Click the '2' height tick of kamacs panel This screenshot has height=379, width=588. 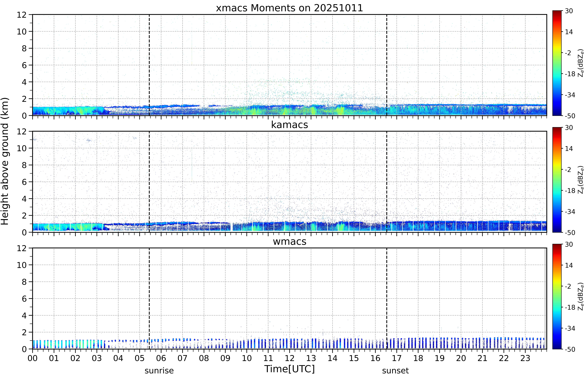(x=24, y=216)
